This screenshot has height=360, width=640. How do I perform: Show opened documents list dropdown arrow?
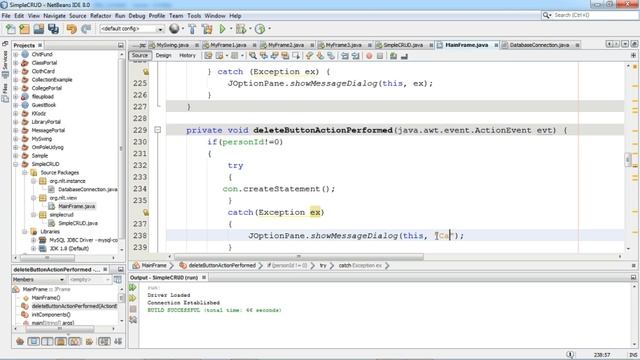(625, 44)
